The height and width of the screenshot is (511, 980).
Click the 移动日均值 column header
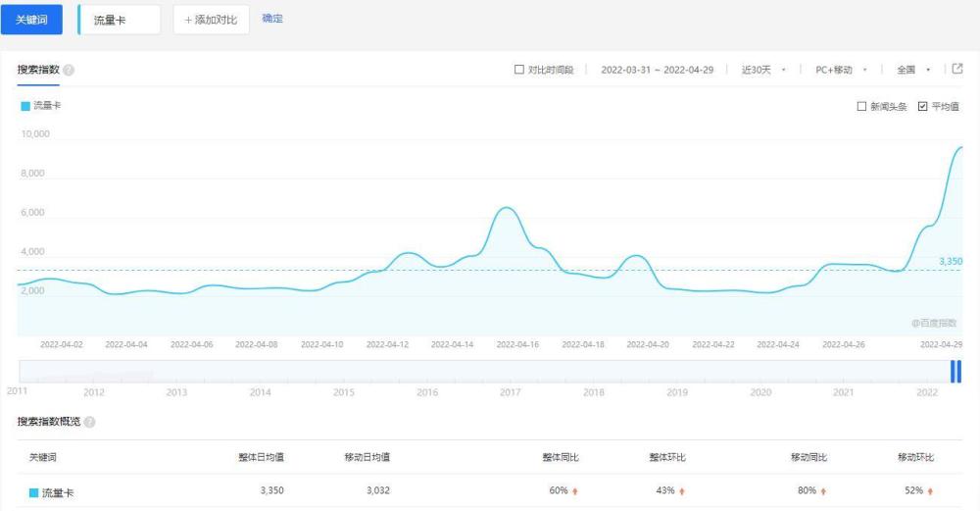pyautogui.click(x=367, y=457)
